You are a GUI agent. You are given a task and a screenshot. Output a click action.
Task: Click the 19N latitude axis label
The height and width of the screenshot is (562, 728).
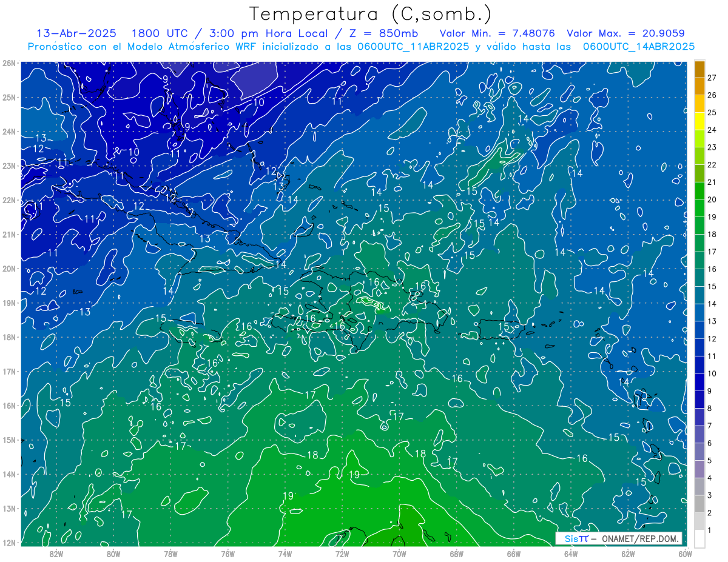coord(9,303)
